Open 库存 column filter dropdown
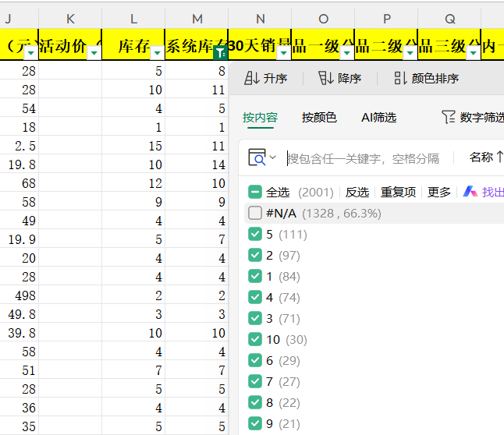The image size is (504, 435). [157, 53]
